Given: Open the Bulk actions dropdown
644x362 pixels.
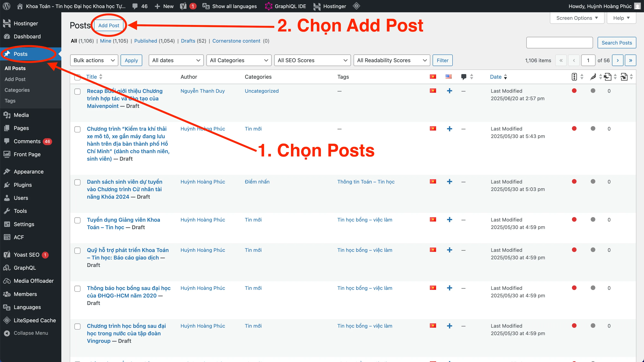Looking at the screenshot, I should 94,60.
